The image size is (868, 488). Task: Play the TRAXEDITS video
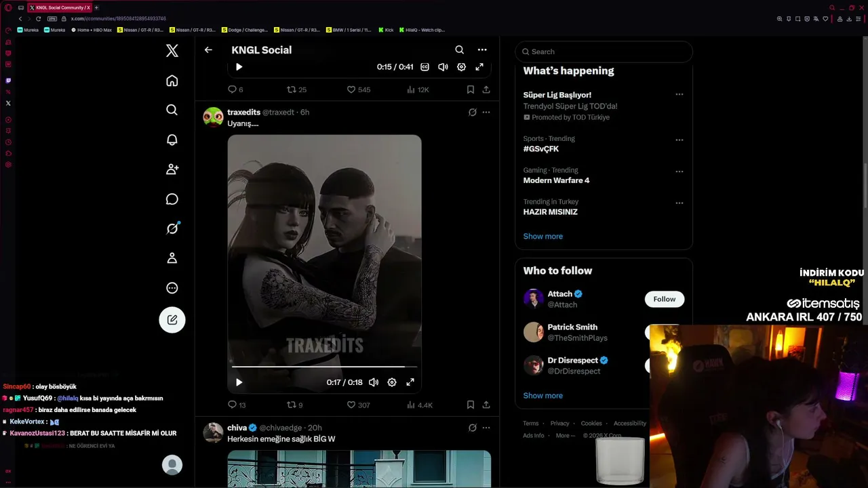(x=239, y=382)
